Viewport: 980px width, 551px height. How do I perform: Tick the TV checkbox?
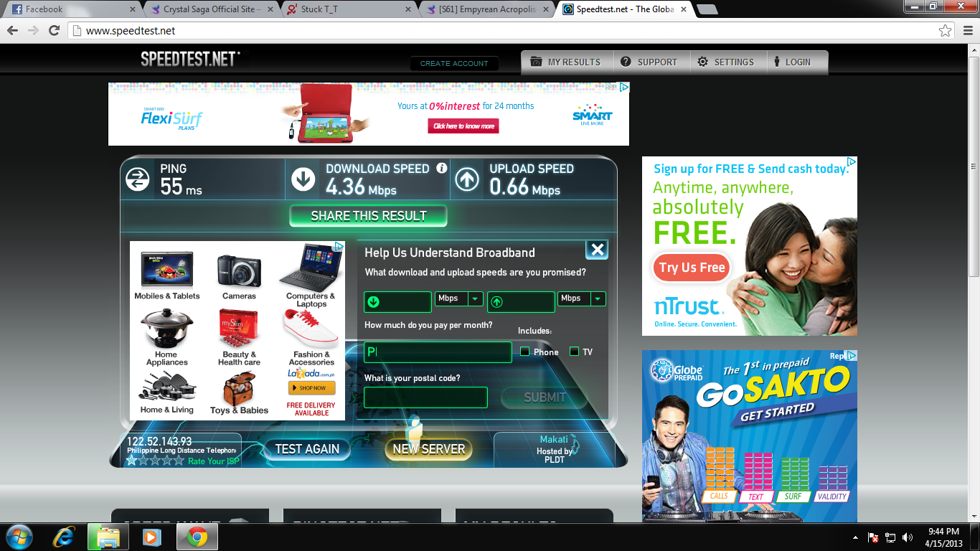574,352
